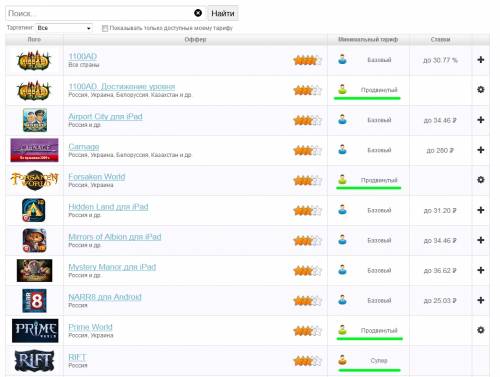Click the Ставки column header
The height and width of the screenshot is (377, 500).
pos(440,39)
